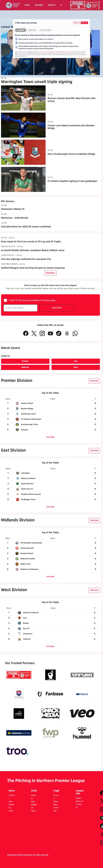Click the Northern Premier League logo
This screenshot has height=868, width=103.
point(13,5)
